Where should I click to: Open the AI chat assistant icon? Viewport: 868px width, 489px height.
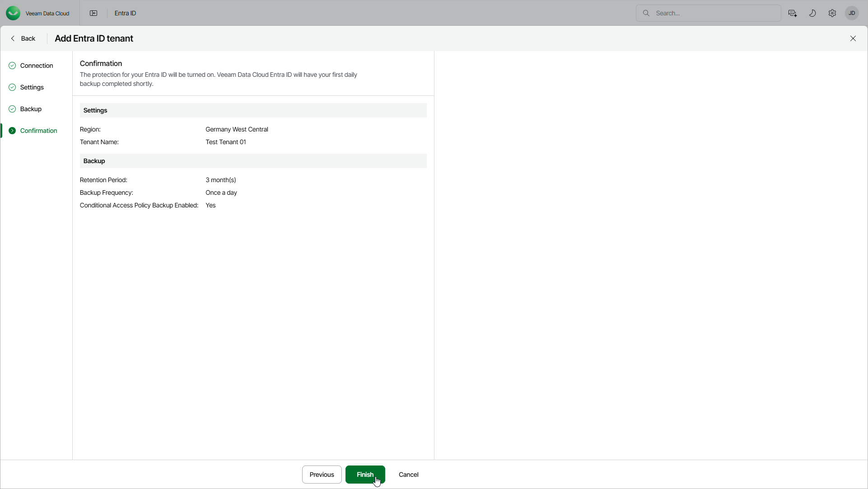(792, 13)
